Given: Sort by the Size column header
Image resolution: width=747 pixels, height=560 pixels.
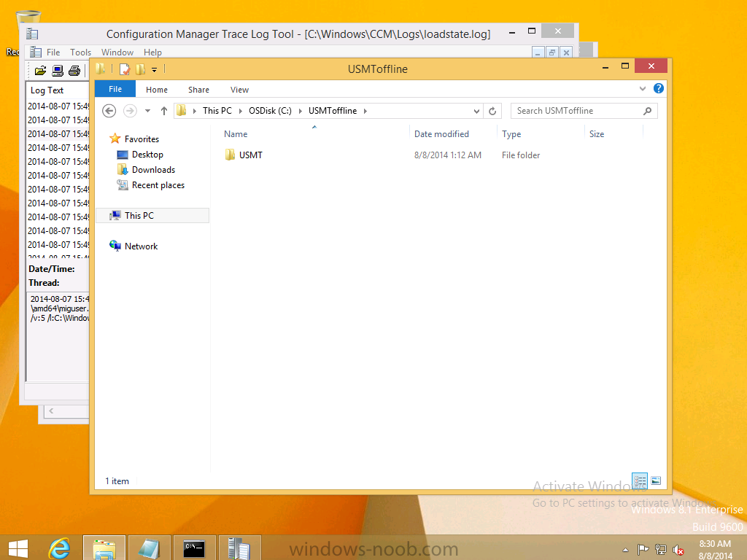Looking at the screenshot, I should coord(597,134).
